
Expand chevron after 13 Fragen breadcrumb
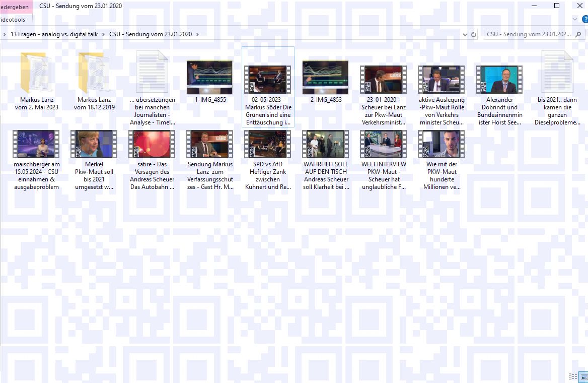103,34
